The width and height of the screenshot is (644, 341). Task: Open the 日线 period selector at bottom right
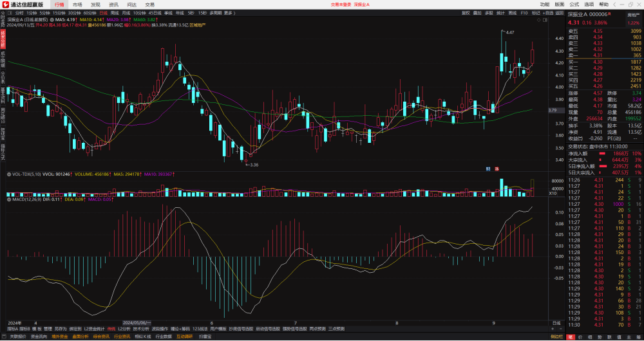556,324
